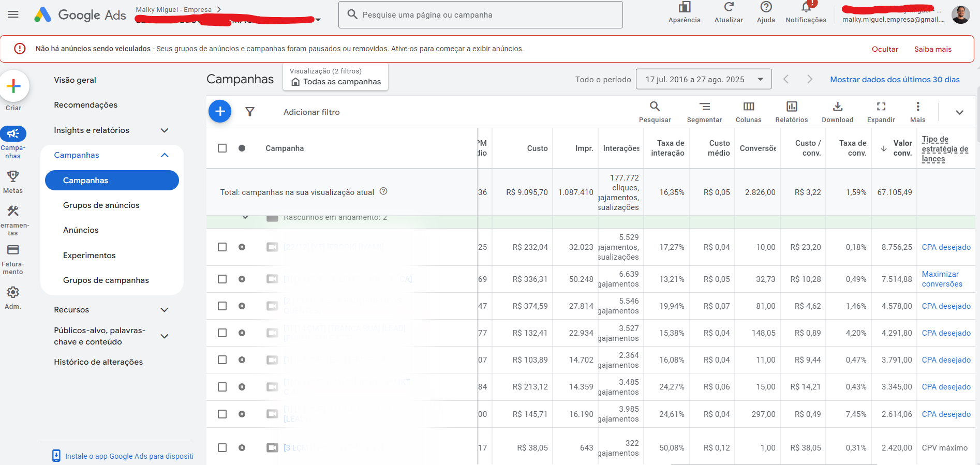980x465 pixels.
Task: Click the funnel filter icon
Action: pyautogui.click(x=249, y=112)
